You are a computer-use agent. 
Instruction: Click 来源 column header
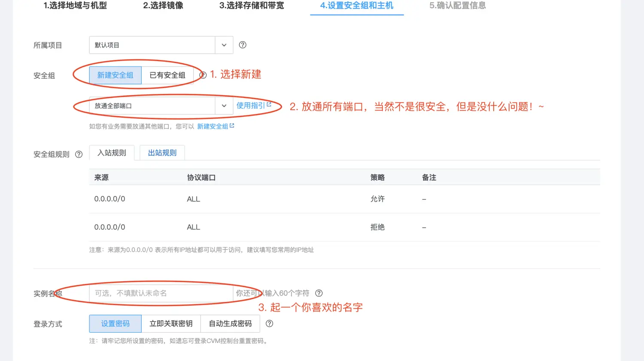[101, 177]
